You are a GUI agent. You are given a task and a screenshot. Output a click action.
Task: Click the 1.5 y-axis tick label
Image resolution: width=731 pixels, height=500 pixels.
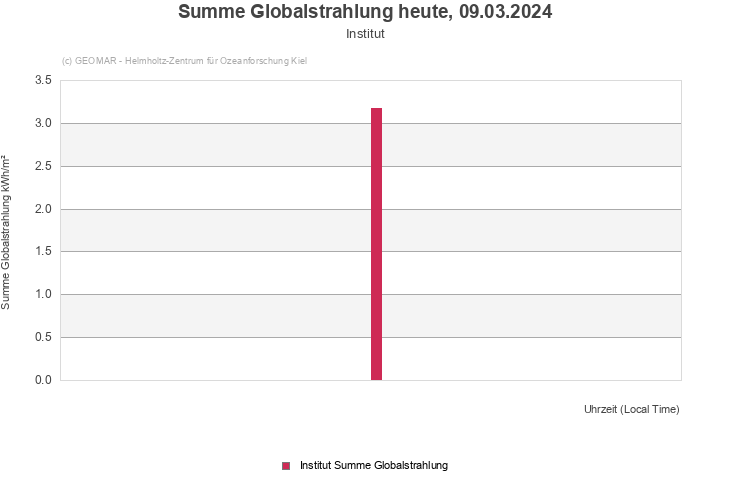point(43,251)
